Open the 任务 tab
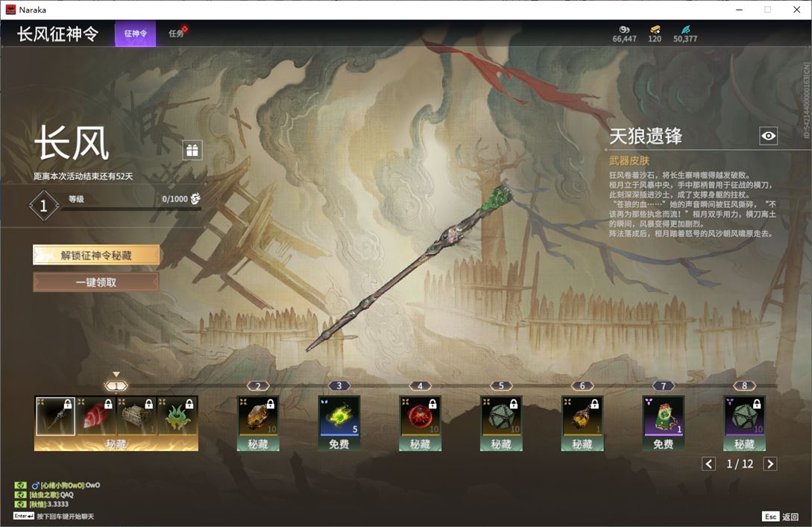The image size is (812, 527). (x=176, y=34)
